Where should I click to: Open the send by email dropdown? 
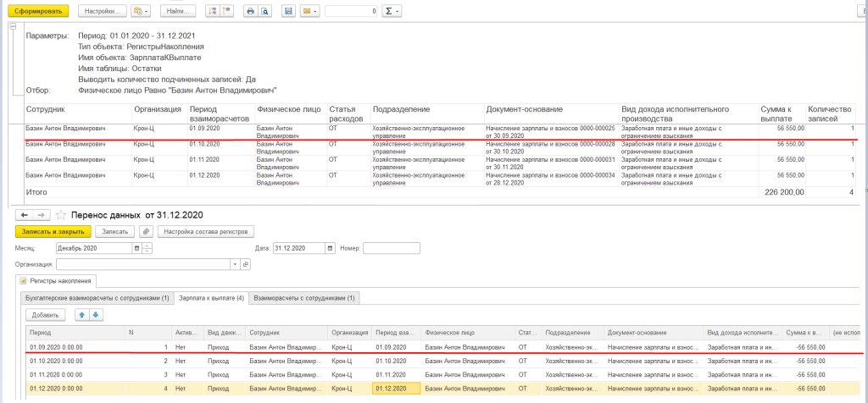(310, 11)
